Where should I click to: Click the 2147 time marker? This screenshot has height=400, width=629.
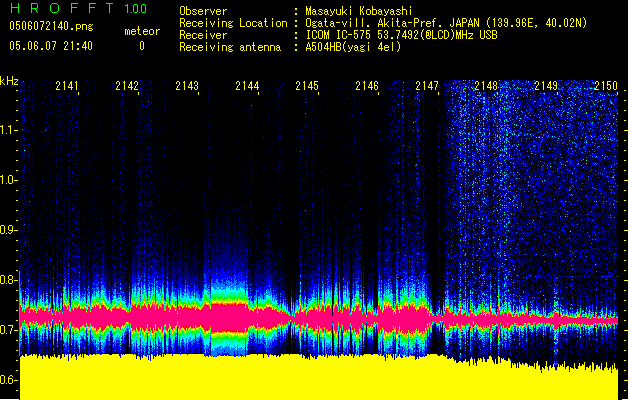(x=427, y=87)
